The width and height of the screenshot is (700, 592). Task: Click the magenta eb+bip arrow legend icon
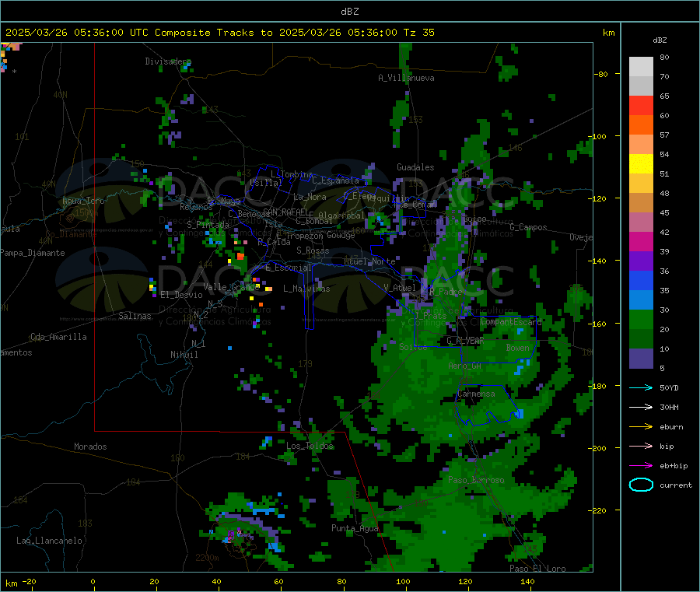641,466
